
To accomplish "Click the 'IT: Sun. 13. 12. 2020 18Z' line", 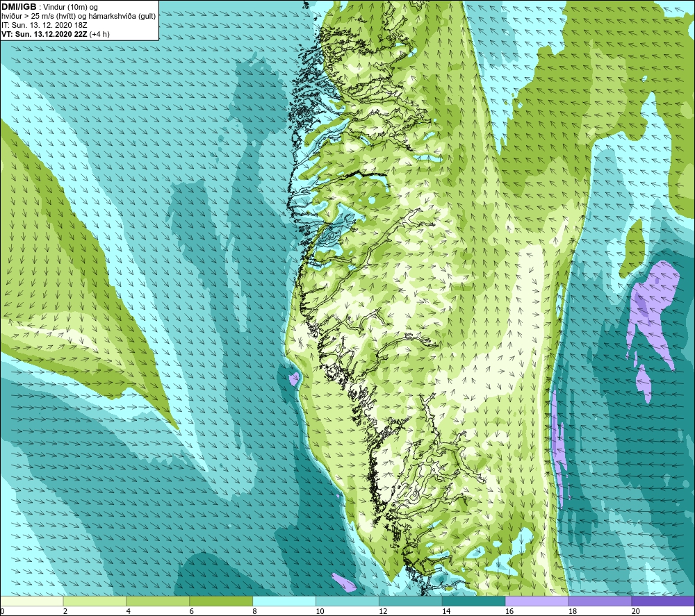I will click(44, 25).
